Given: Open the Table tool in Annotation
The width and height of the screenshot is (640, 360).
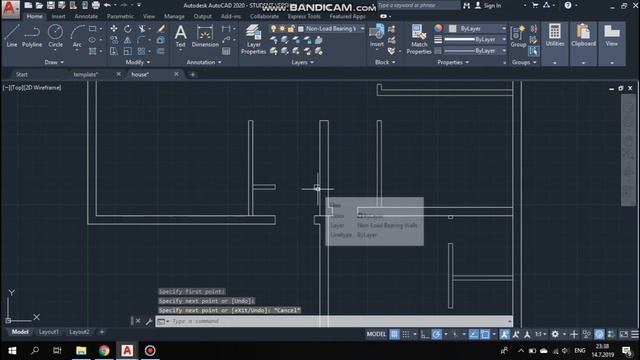Looking at the screenshot, I should 226,51.
